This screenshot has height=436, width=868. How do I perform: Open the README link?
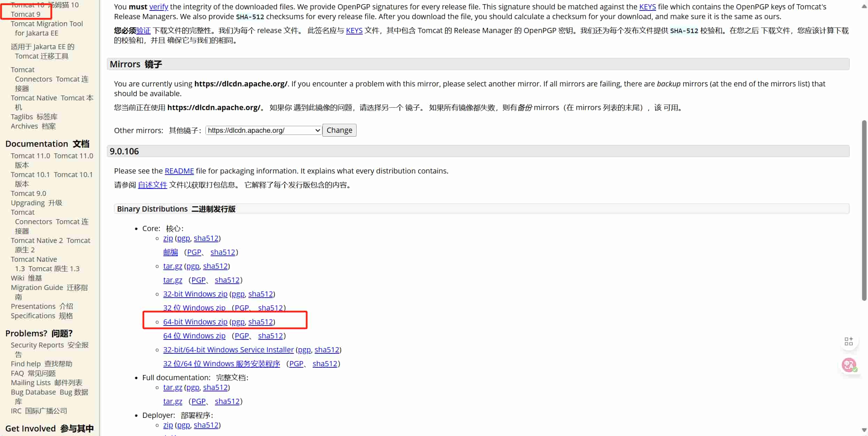179,171
